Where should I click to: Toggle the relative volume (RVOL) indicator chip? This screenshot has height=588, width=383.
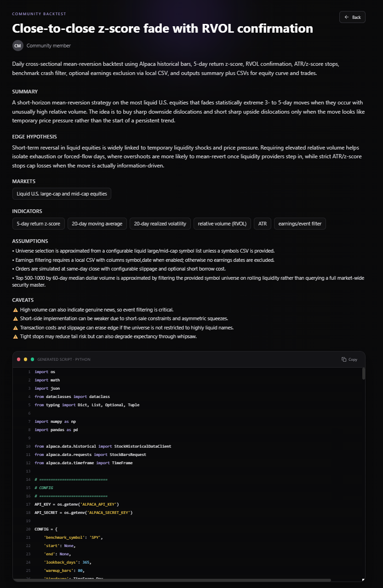[222, 224]
